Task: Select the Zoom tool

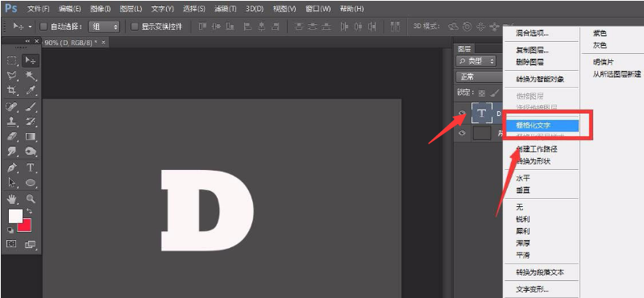Action: 31,199
